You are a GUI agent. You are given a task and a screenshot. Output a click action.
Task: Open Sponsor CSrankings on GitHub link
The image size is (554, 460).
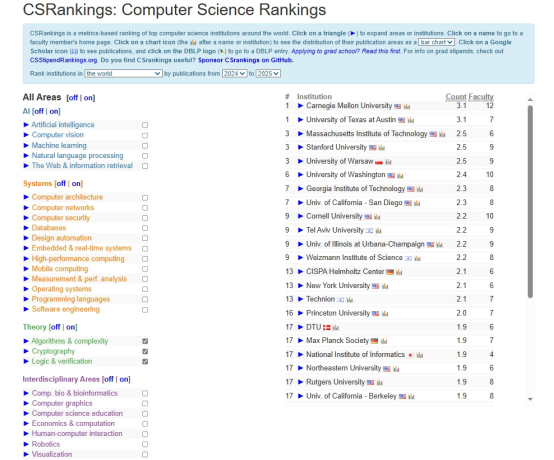(x=246, y=60)
